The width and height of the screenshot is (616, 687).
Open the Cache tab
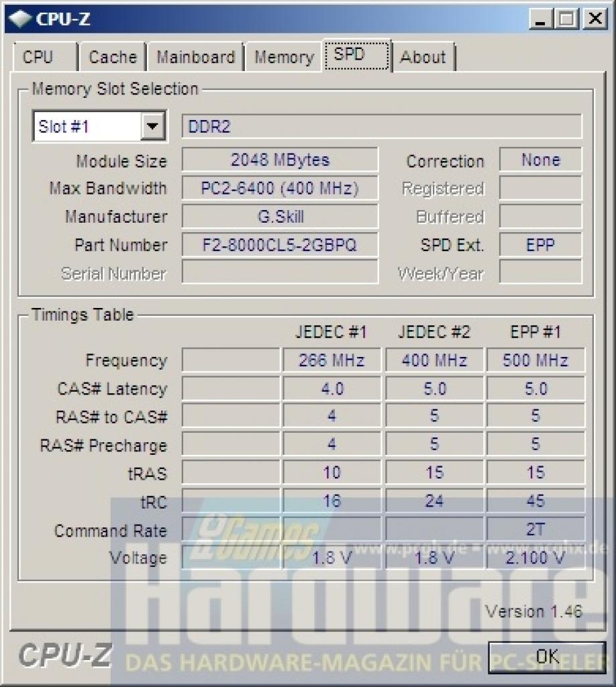pyautogui.click(x=113, y=56)
